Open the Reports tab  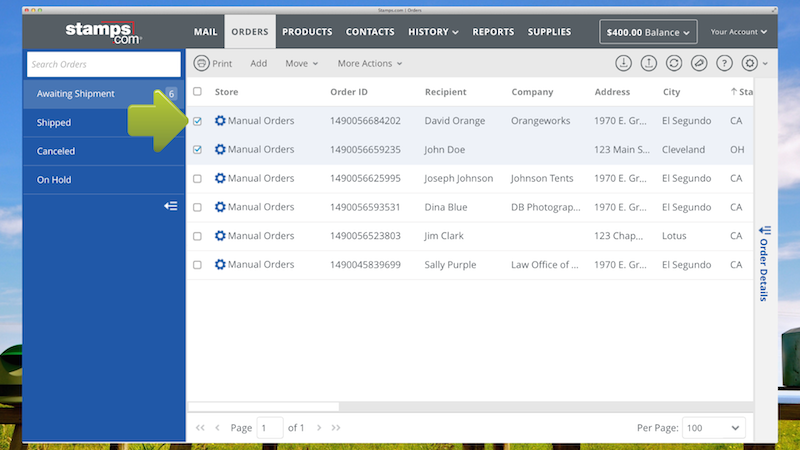(493, 32)
